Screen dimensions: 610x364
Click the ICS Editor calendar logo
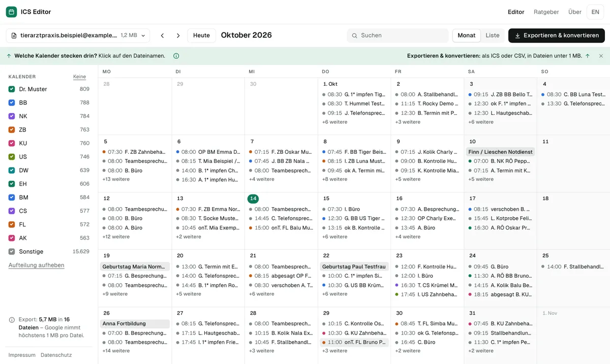11,12
